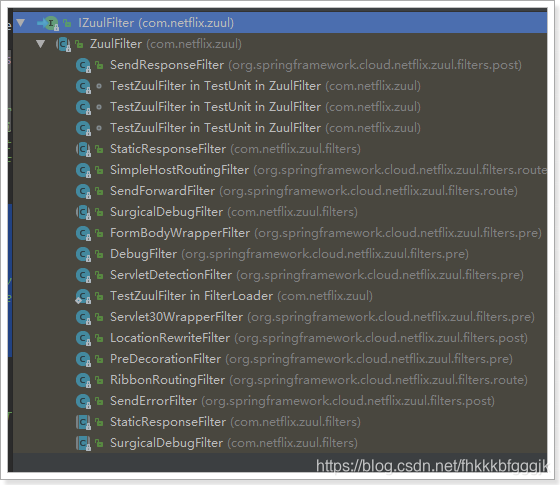This screenshot has width=560, height=485.
Task: Click green public-access icon next to PreDecorationFilter
Action: 99,359
